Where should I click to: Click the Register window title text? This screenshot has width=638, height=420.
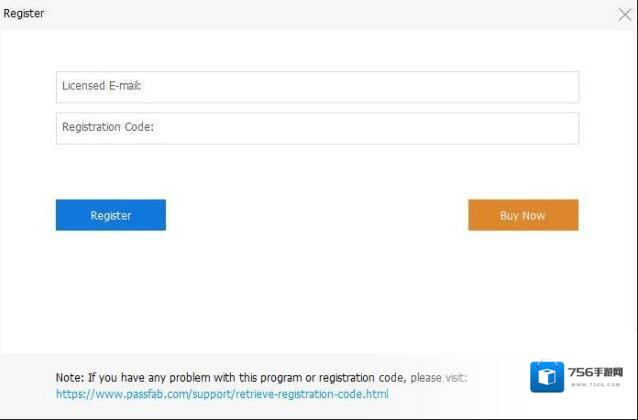24,14
